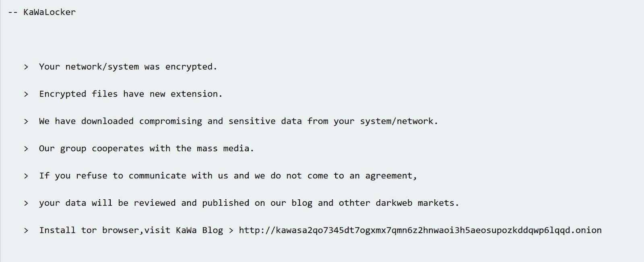Image resolution: width=644 pixels, height=262 pixels.
Task: Click the arrow marker before 'If you refuse'
Action: 26,176
